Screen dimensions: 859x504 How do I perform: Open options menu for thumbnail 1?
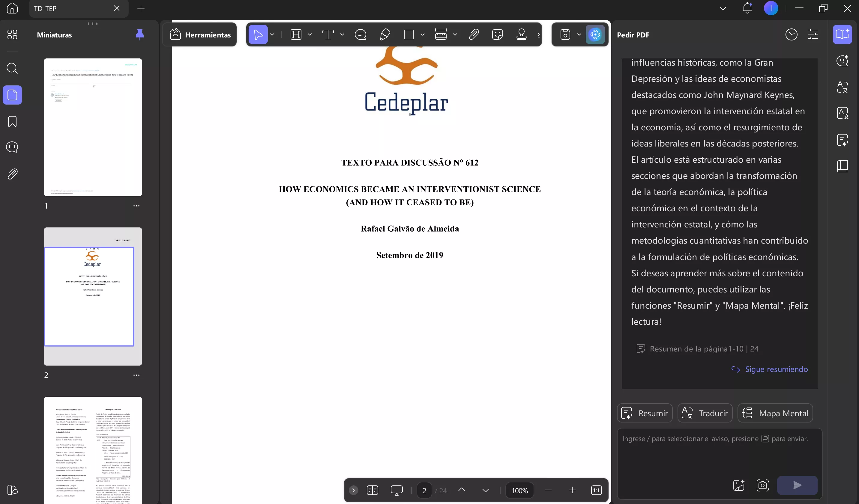tap(136, 206)
